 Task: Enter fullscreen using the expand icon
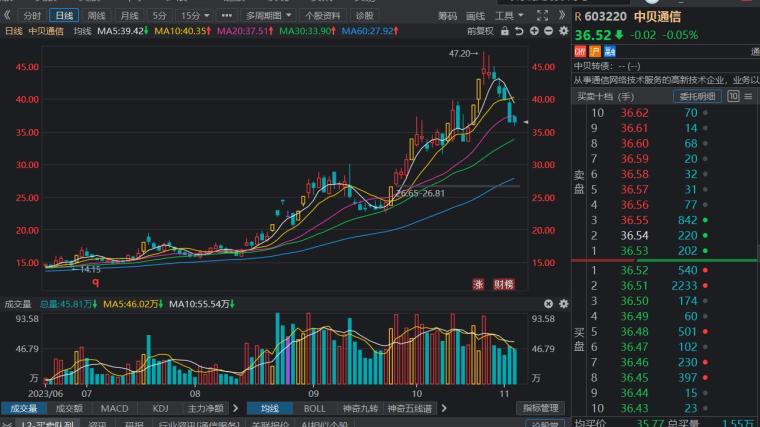[542, 16]
